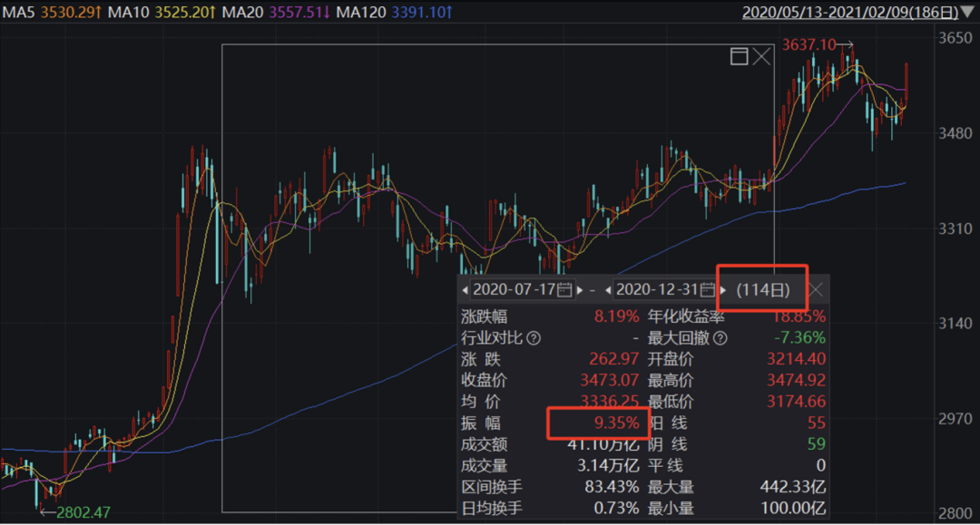Select the MA5 3530.29 indicator label
The height and width of the screenshot is (525, 980).
point(52,12)
